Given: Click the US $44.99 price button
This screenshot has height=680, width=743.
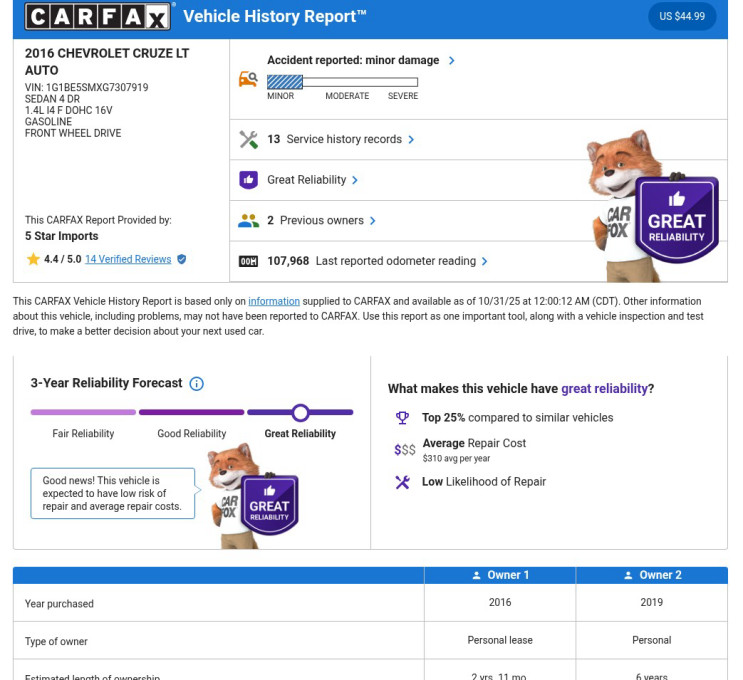Looking at the screenshot, I should click(681, 16).
